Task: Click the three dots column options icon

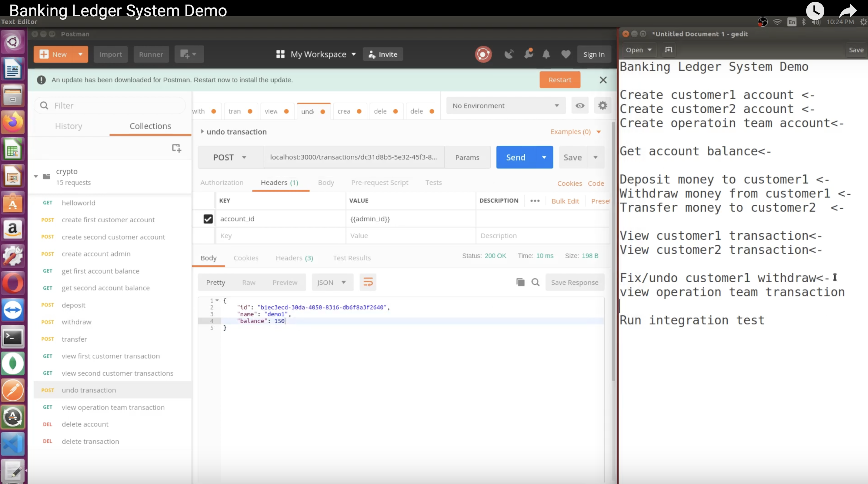Action: tap(535, 201)
